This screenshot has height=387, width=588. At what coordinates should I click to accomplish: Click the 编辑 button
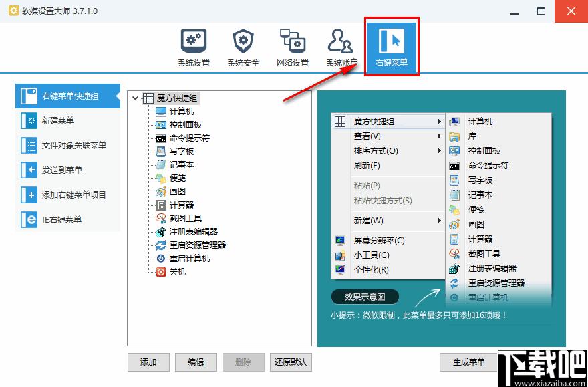[196, 362]
